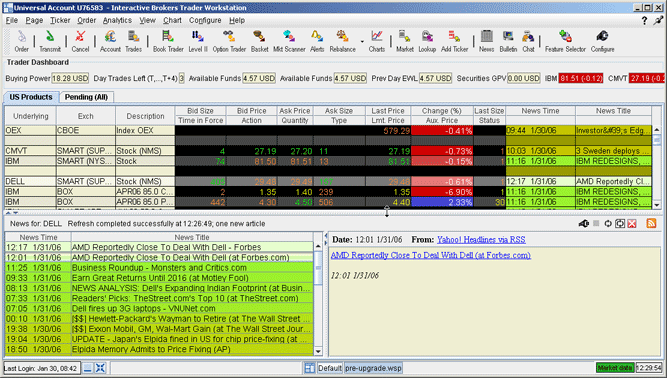This screenshot has height=378, width=667.
Task: Open the File menu
Action: click(11, 20)
